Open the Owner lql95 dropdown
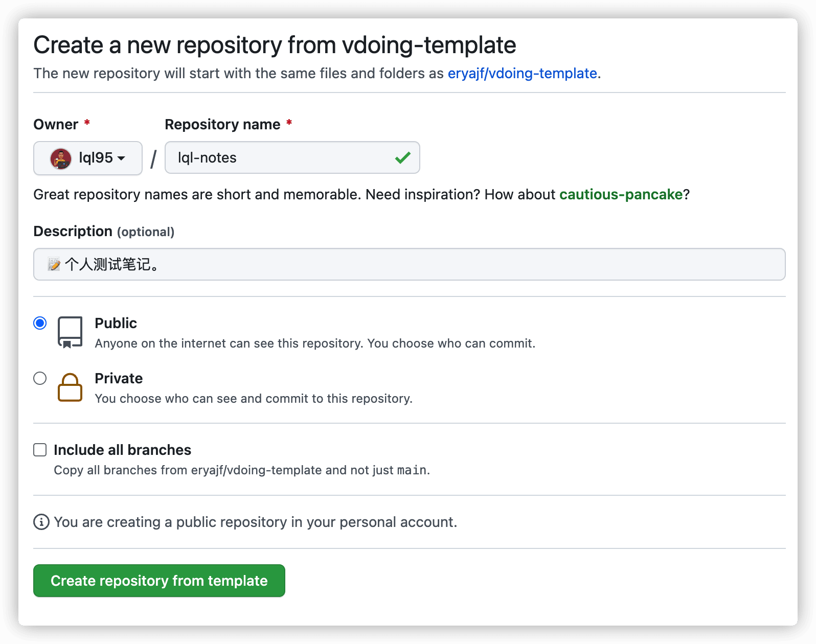816x644 pixels. (88, 158)
